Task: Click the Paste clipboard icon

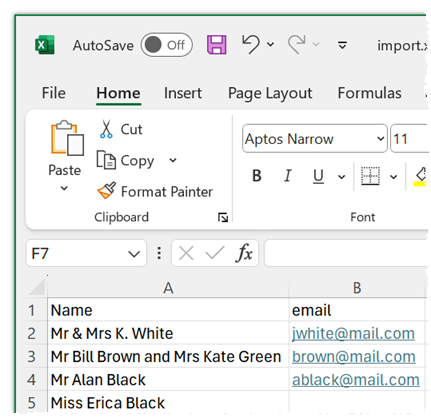Action: coord(67,138)
